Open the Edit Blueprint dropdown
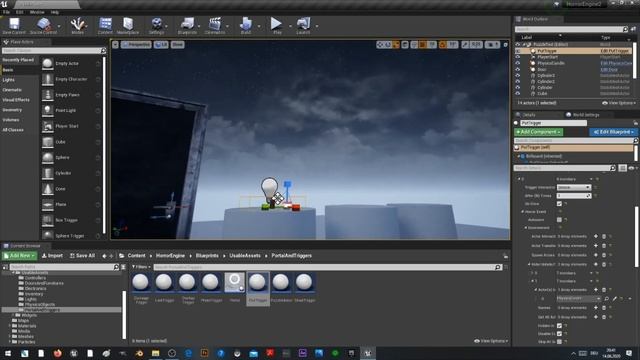Viewport: 640px width, 360px height. tap(613, 132)
